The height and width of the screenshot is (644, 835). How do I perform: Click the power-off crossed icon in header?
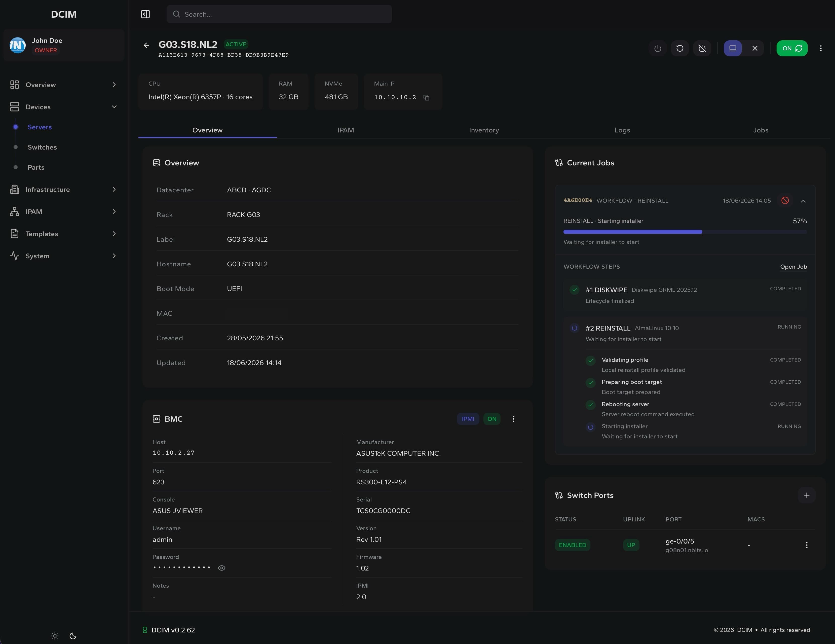(702, 49)
